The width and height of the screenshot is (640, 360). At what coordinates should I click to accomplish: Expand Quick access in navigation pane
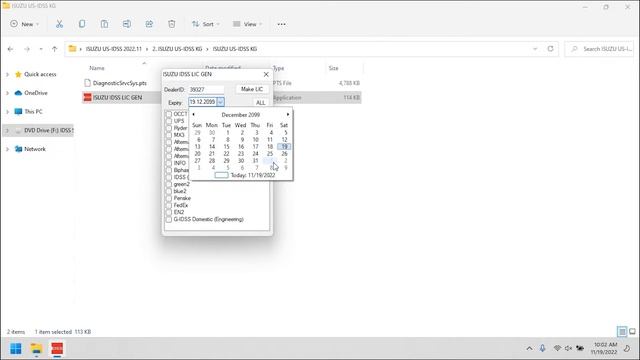coord(7,75)
